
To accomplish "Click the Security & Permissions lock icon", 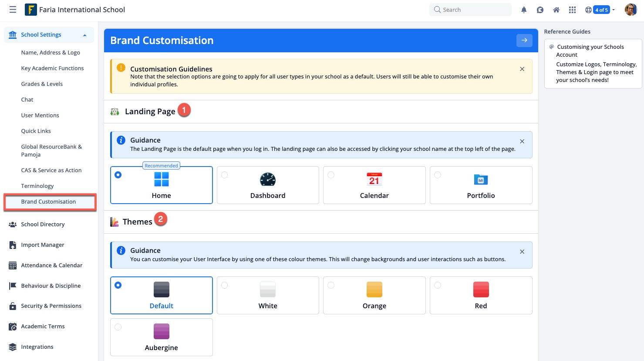I will 13,306.
